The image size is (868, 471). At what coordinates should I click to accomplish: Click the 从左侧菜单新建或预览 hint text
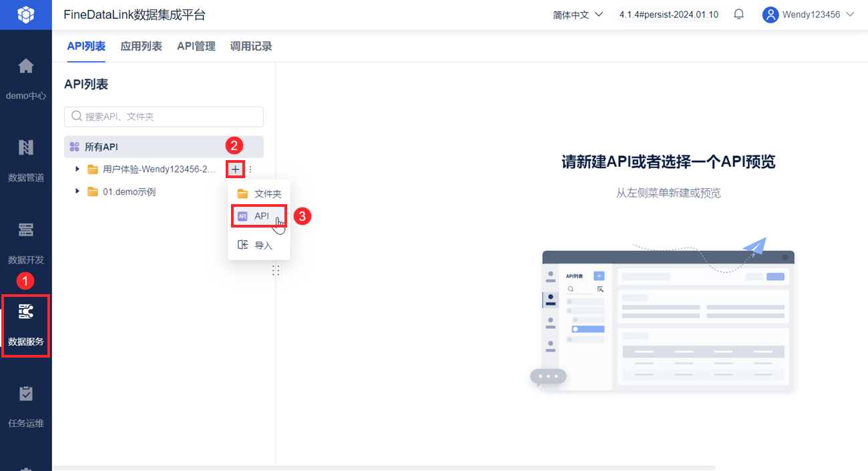click(x=668, y=193)
